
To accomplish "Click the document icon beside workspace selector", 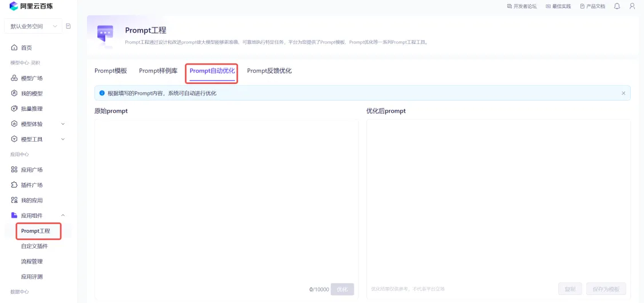I will click(x=68, y=26).
